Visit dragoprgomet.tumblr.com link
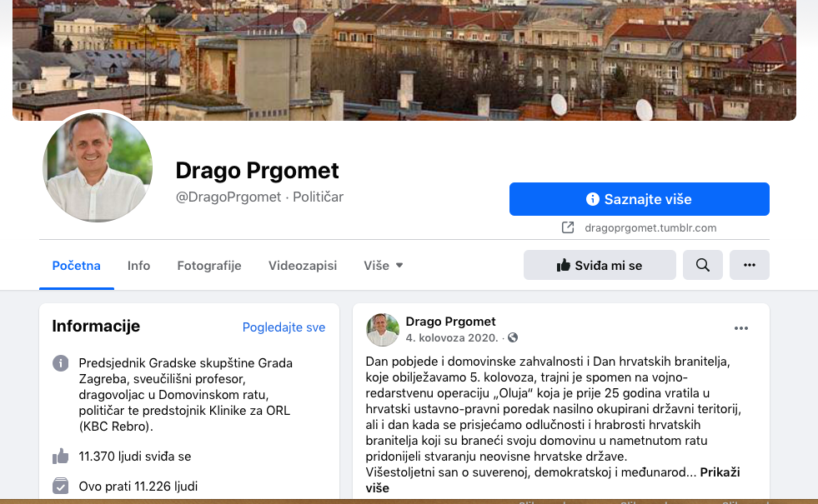 pos(650,227)
